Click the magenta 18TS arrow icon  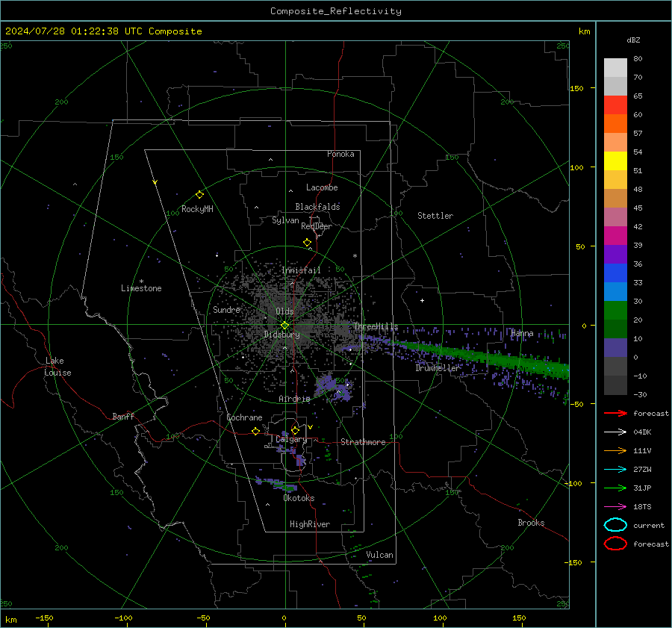pyautogui.click(x=615, y=507)
